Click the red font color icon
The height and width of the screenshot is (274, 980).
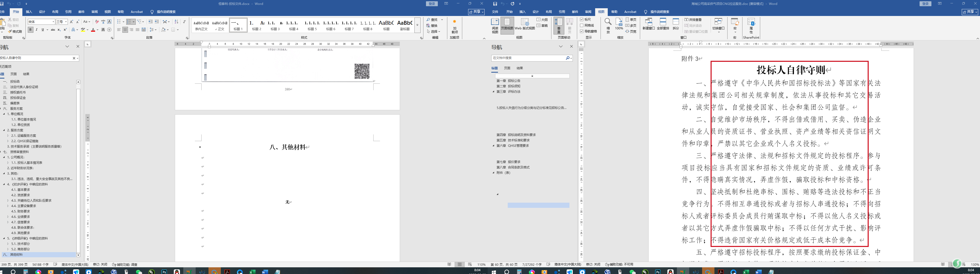(x=93, y=30)
